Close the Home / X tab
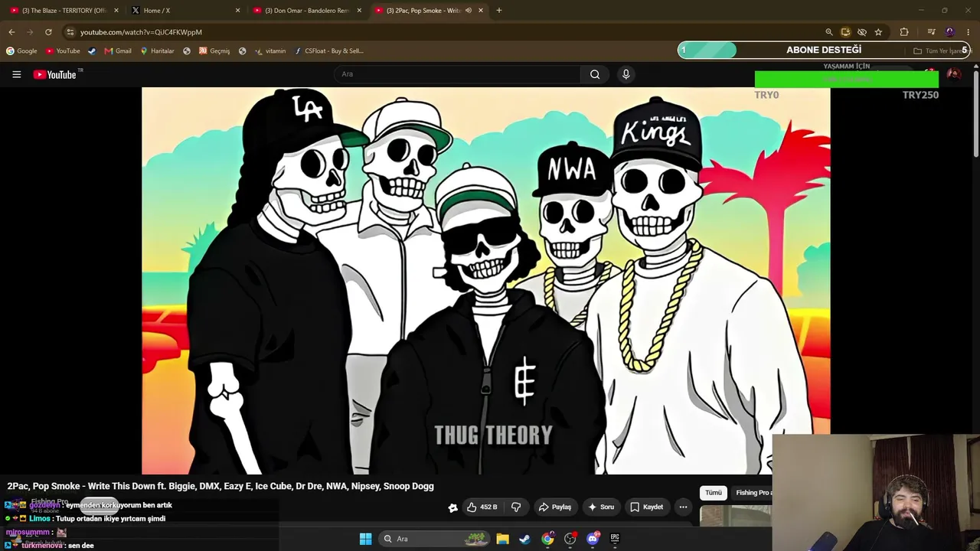 tap(237, 11)
